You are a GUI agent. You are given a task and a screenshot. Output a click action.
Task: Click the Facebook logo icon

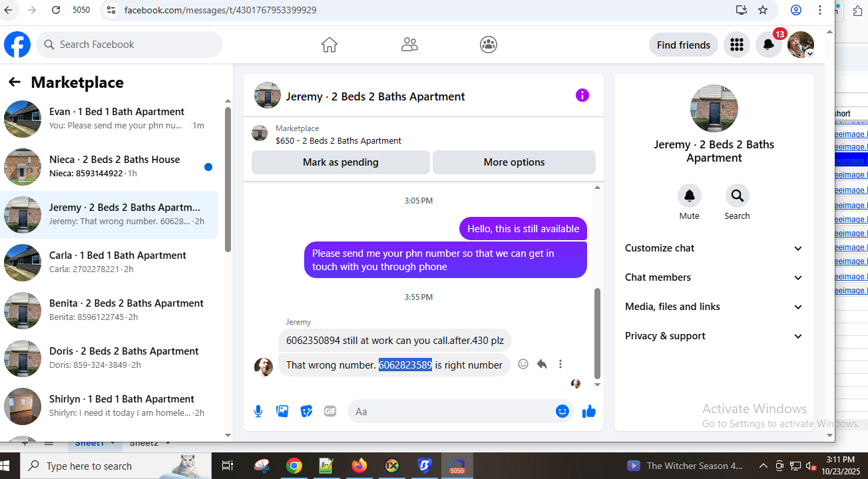pyautogui.click(x=17, y=45)
